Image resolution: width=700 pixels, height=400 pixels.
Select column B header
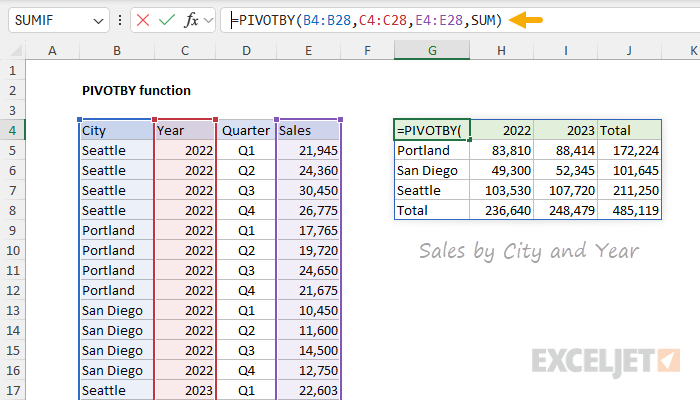coord(117,50)
